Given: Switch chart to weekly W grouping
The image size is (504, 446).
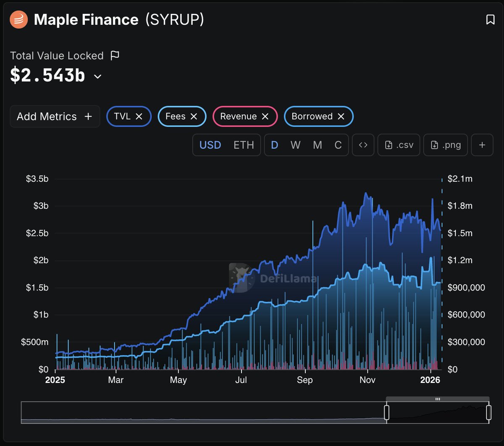Looking at the screenshot, I should (x=296, y=145).
